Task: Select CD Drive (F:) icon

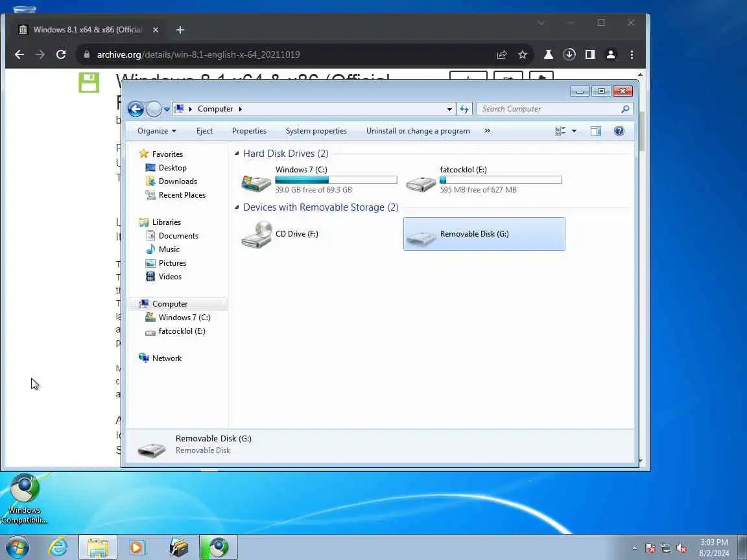Action: pyautogui.click(x=257, y=234)
